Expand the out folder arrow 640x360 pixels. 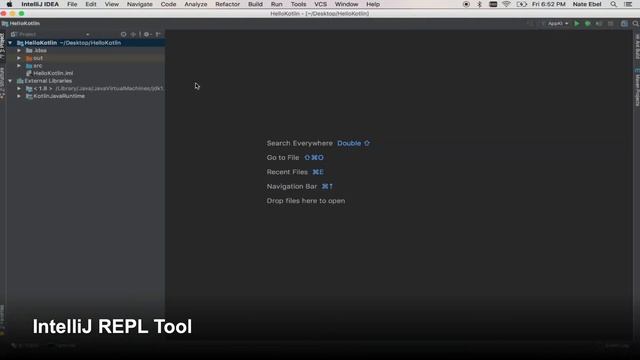19,58
